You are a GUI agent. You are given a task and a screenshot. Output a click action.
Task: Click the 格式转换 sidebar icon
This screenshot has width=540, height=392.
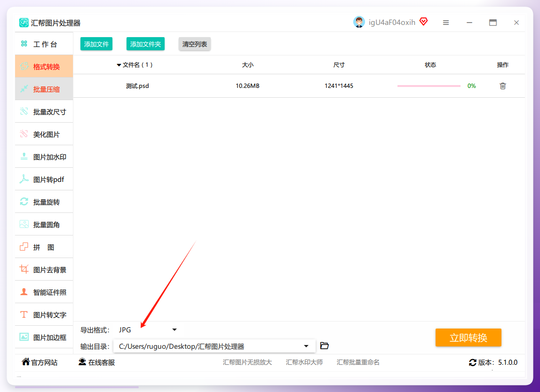24,66
